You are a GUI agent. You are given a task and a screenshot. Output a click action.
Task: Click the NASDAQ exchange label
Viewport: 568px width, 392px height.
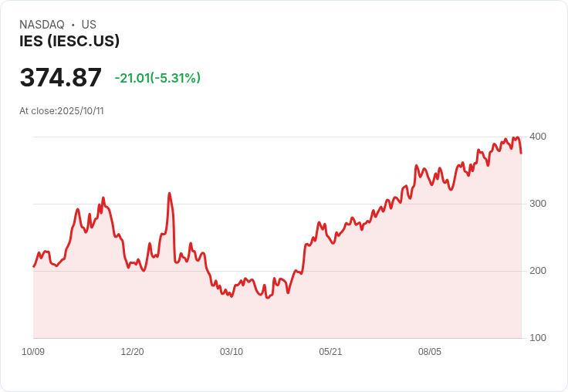pos(42,25)
